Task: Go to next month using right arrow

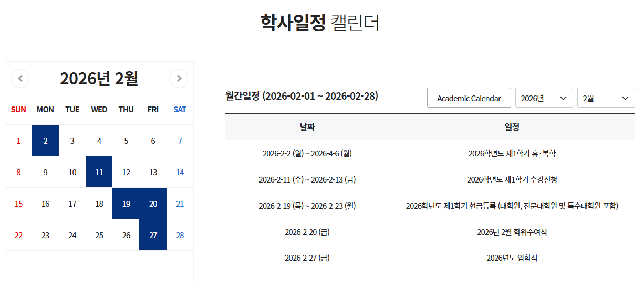Action: point(179,79)
